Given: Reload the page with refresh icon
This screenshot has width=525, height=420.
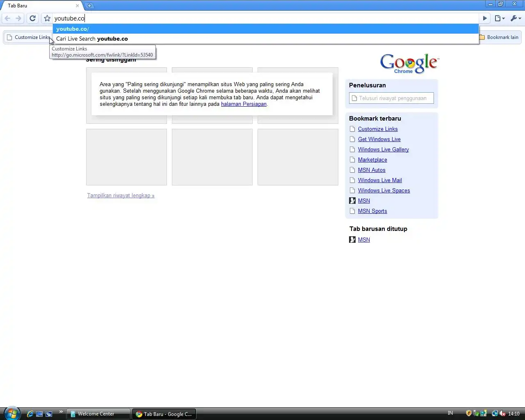Looking at the screenshot, I should (33, 18).
